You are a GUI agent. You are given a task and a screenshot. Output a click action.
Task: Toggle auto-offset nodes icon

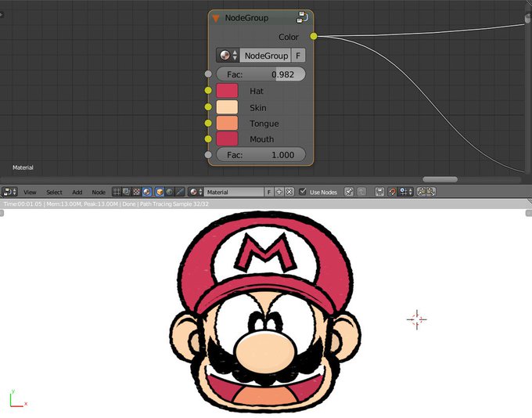coord(379,192)
